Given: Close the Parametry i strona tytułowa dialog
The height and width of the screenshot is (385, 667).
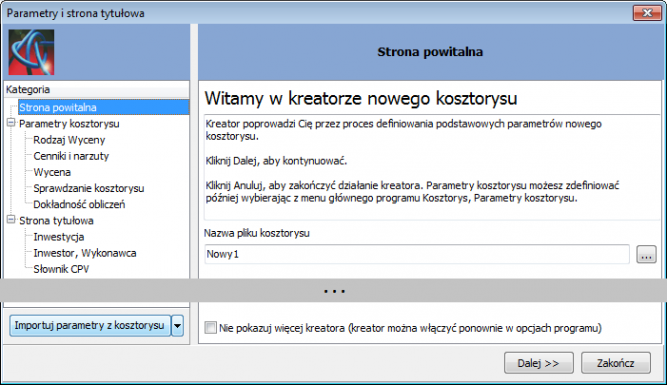Looking at the screenshot, I should pyautogui.click(x=647, y=13).
